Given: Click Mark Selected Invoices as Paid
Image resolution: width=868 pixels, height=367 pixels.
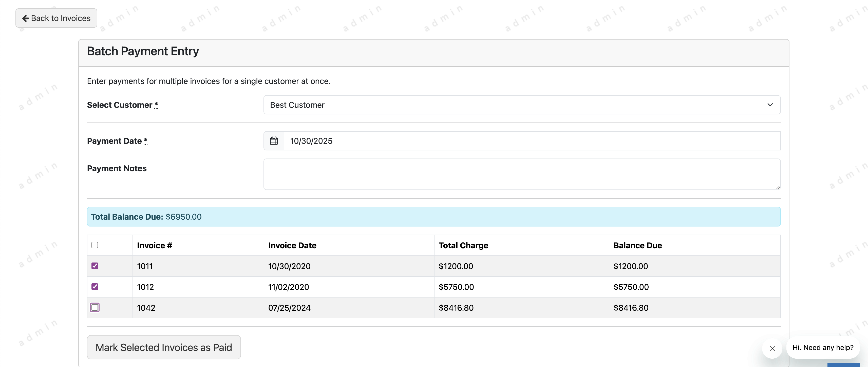Looking at the screenshot, I should pyautogui.click(x=164, y=347).
